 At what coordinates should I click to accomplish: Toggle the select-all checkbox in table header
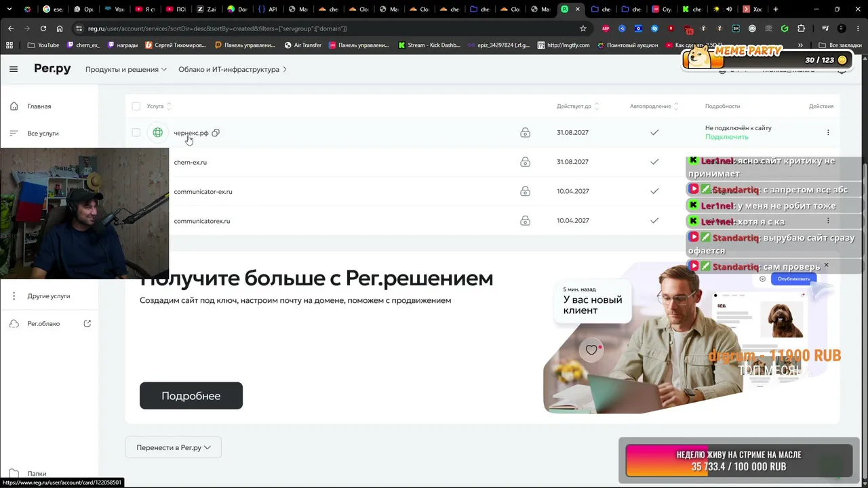click(136, 106)
